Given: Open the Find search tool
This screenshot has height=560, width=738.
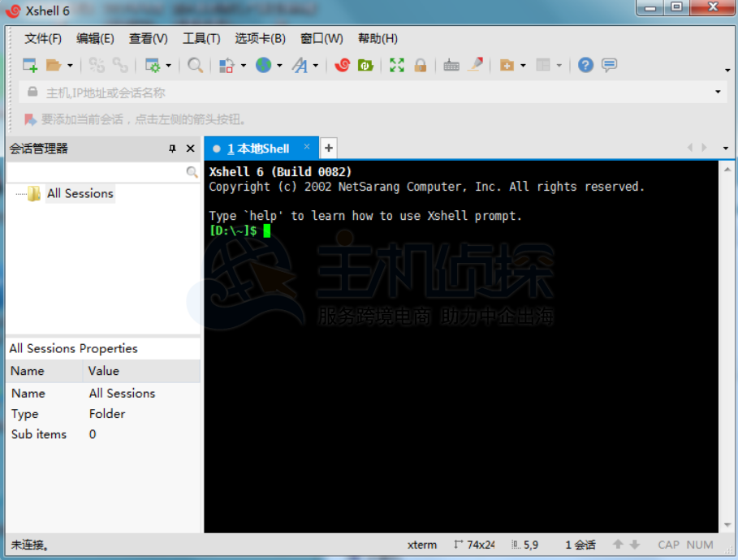Looking at the screenshot, I should pyautogui.click(x=195, y=65).
